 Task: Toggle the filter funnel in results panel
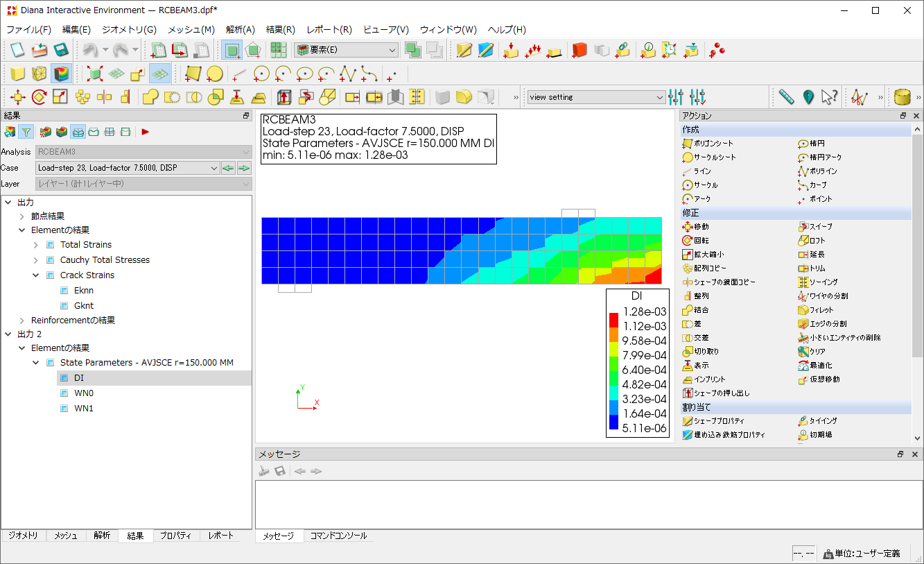tap(26, 132)
